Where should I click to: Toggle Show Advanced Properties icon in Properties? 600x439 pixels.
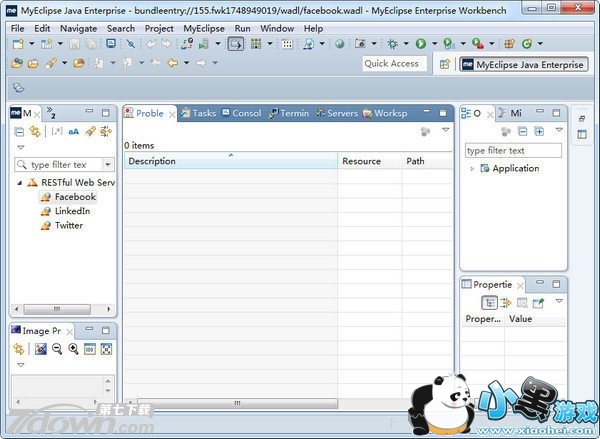[x=505, y=303]
